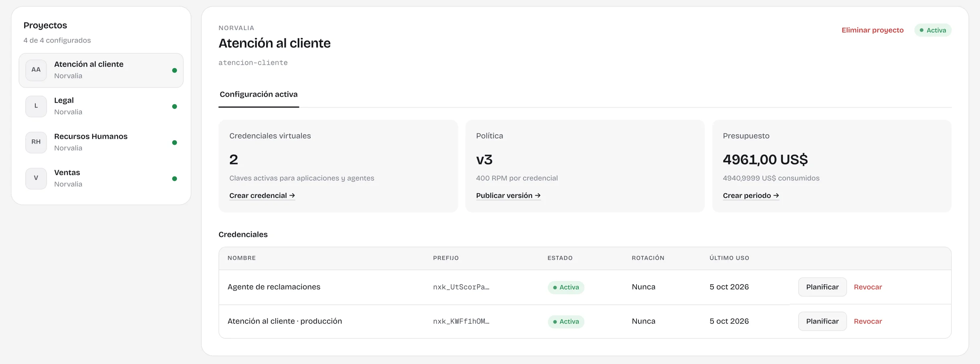Switch to Configuración activa tab

click(x=259, y=95)
